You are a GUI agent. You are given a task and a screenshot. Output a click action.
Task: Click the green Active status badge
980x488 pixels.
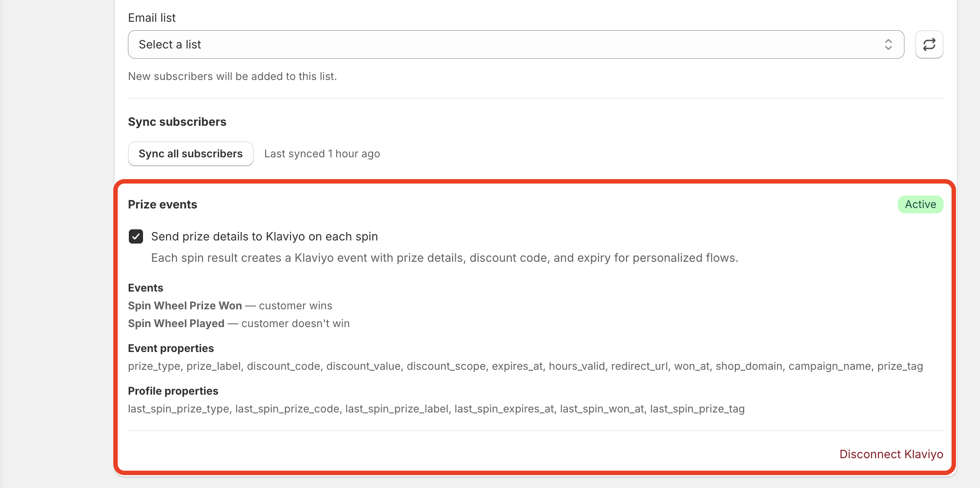tap(920, 204)
